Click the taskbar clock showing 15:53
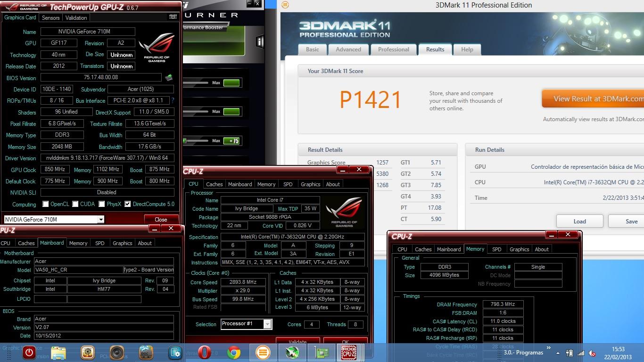The image size is (644, 362). tap(618, 349)
